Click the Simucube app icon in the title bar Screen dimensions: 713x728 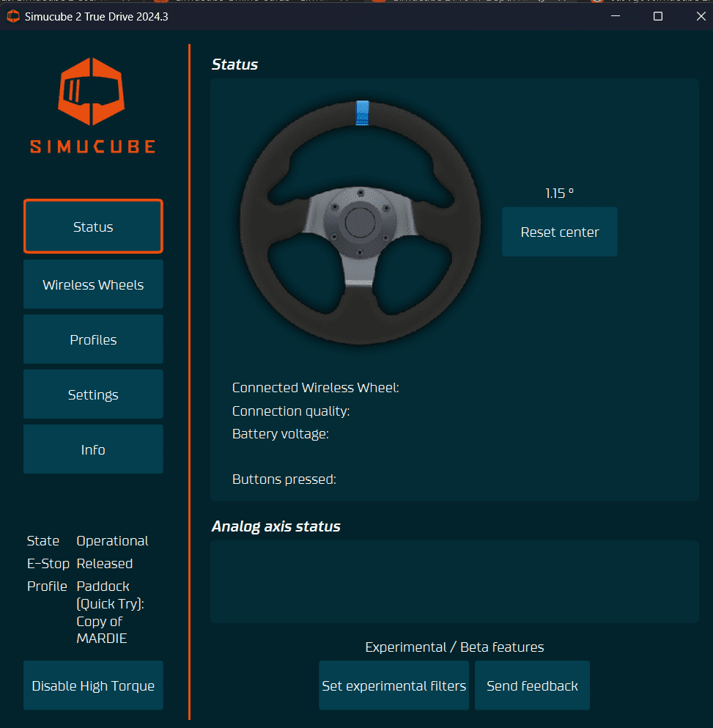tap(12, 15)
